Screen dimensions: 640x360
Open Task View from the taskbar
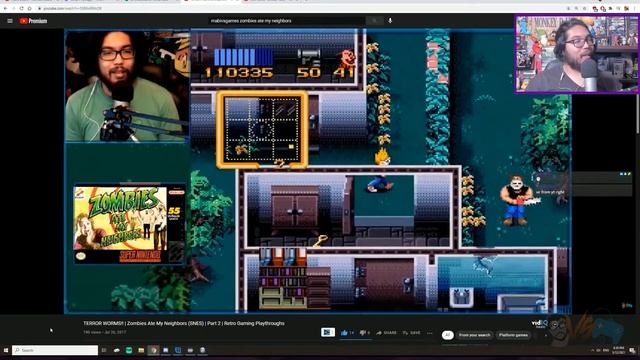[104, 350]
